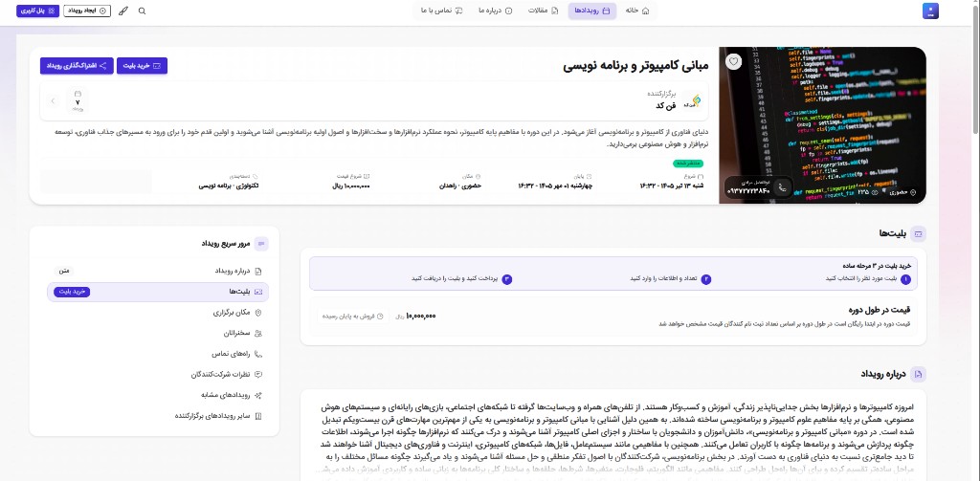This screenshot has height=481, width=980.
Task: Go to خانه in the top navigation
Action: tap(637, 11)
